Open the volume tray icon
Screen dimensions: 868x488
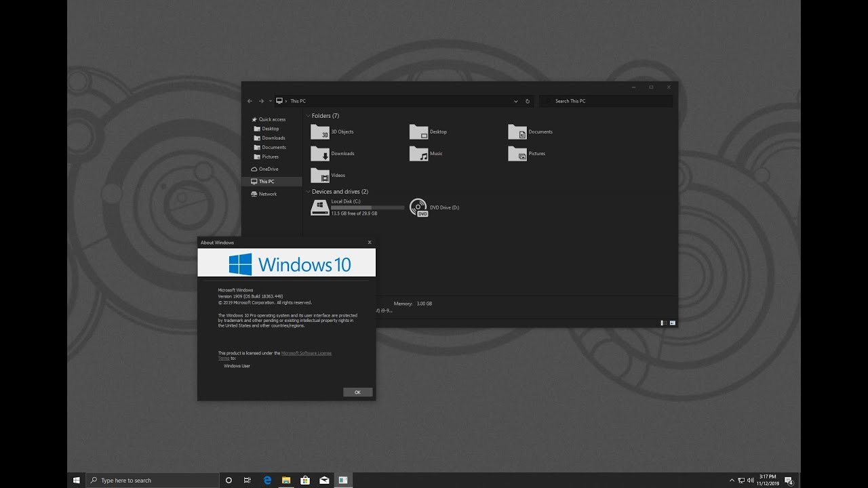tap(751, 480)
